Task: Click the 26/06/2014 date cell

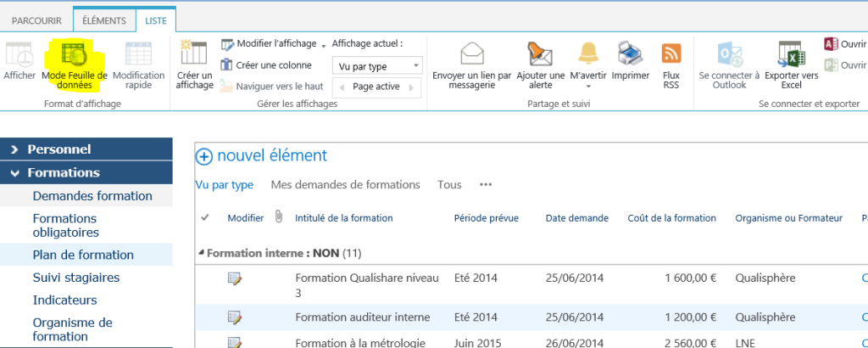Action: [x=575, y=342]
